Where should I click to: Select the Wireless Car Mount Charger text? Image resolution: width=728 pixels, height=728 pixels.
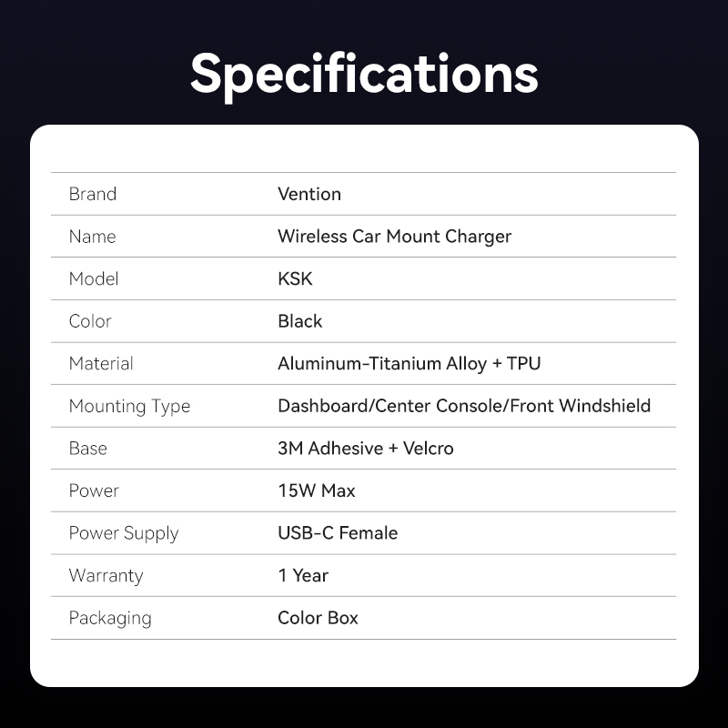coord(394,237)
